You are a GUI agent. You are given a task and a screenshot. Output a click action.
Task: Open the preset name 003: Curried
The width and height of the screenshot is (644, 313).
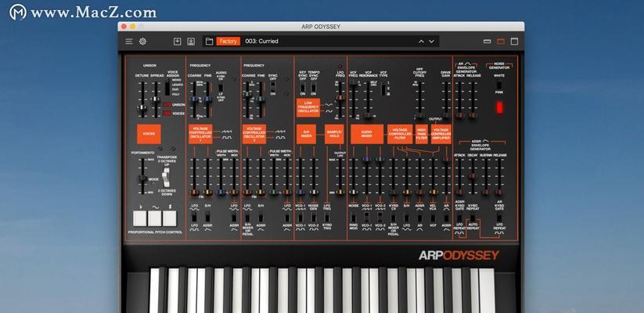(261, 41)
